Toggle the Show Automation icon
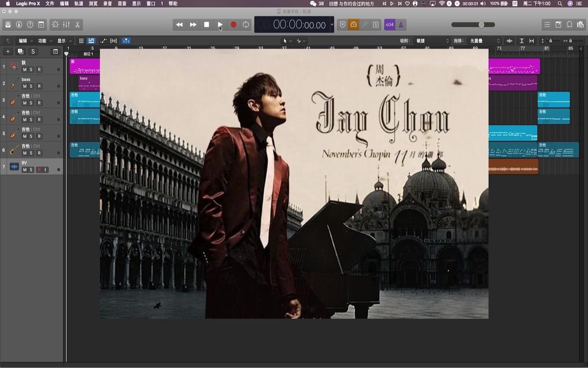Image resolution: width=588 pixels, height=368 pixels. point(104,41)
